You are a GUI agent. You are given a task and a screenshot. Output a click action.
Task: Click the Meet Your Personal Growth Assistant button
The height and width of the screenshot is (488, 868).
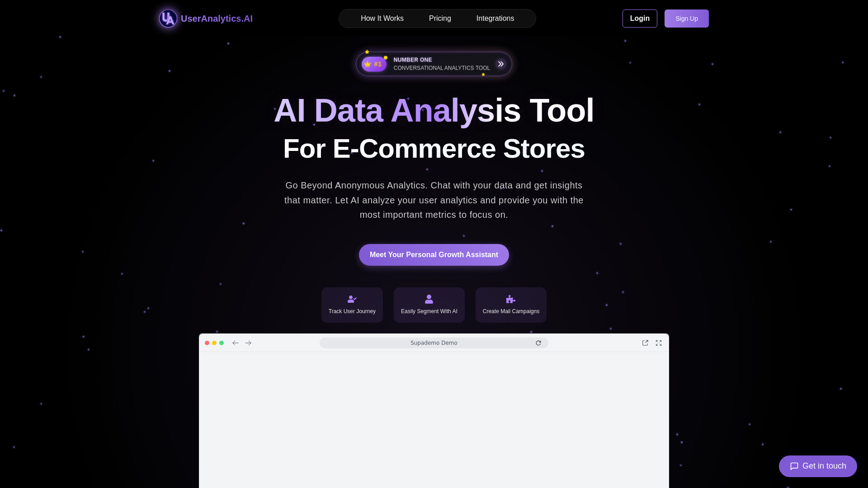point(434,254)
